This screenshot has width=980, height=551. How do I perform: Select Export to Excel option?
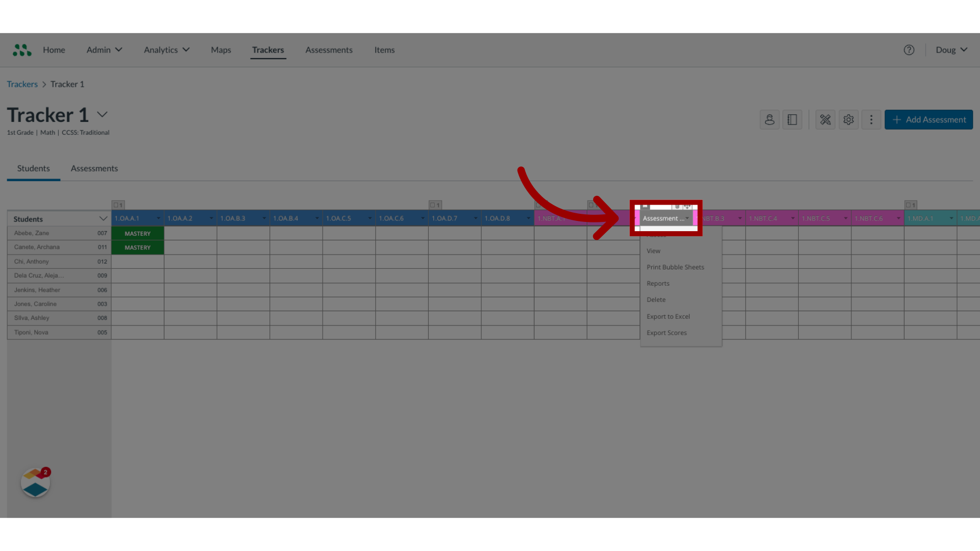coord(668,315)
